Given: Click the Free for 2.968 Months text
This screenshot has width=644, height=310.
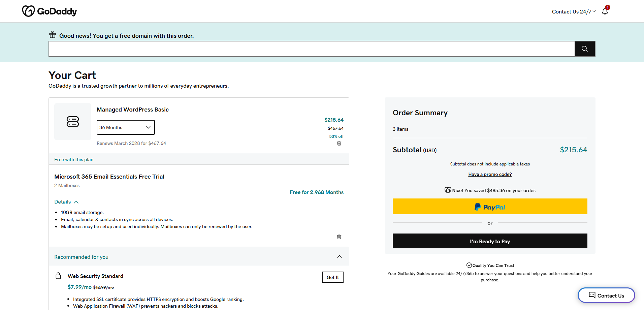Looking at the screenshot, I should pyautogui.click(x=317, y=192).
